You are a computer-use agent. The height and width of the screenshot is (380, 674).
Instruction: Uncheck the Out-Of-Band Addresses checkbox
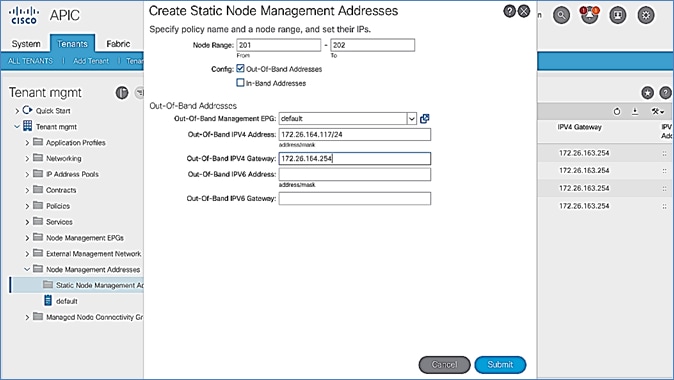[240, 68]
